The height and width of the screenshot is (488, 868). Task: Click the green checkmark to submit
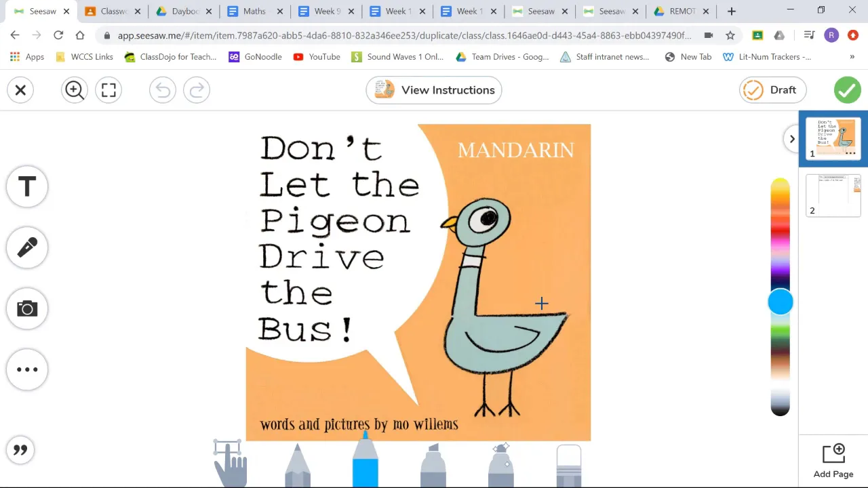point(847,90)
